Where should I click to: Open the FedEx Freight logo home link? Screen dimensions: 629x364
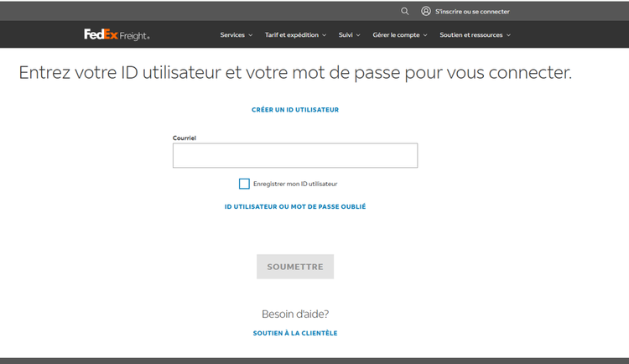117,35
